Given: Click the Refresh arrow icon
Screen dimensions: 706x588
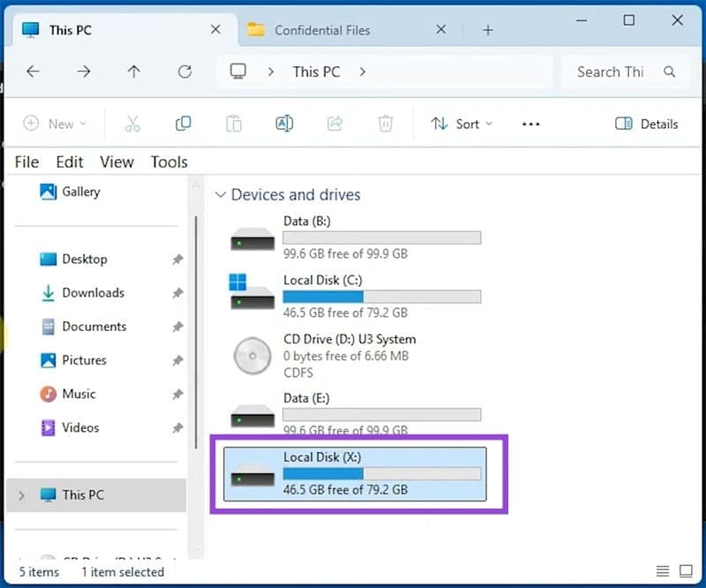Looking at the screenshot, I should click(184, 72).
